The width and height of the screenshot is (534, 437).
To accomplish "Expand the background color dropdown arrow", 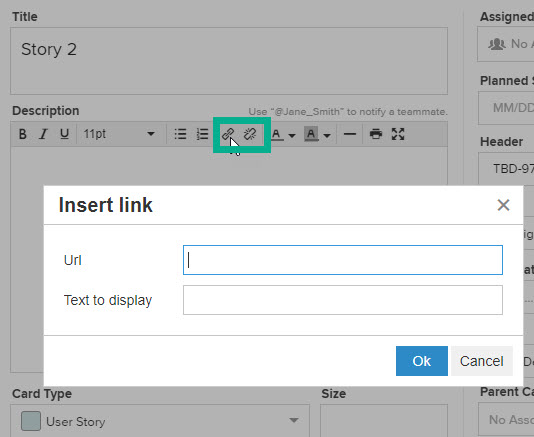I will 327,136.
